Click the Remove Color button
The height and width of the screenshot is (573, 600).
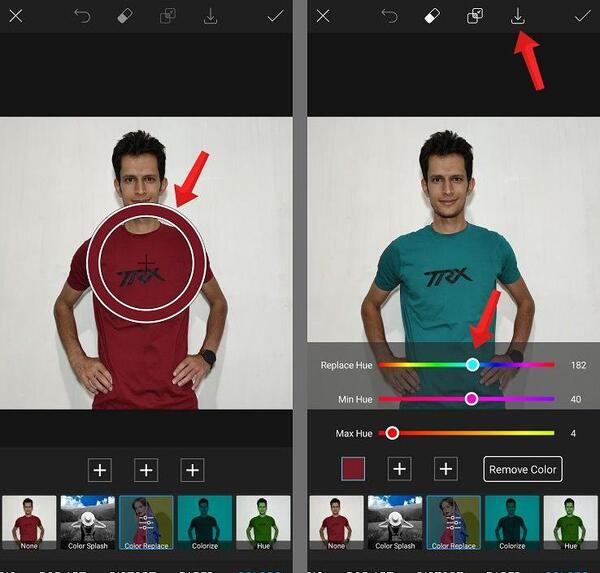[x=523, y=469]
